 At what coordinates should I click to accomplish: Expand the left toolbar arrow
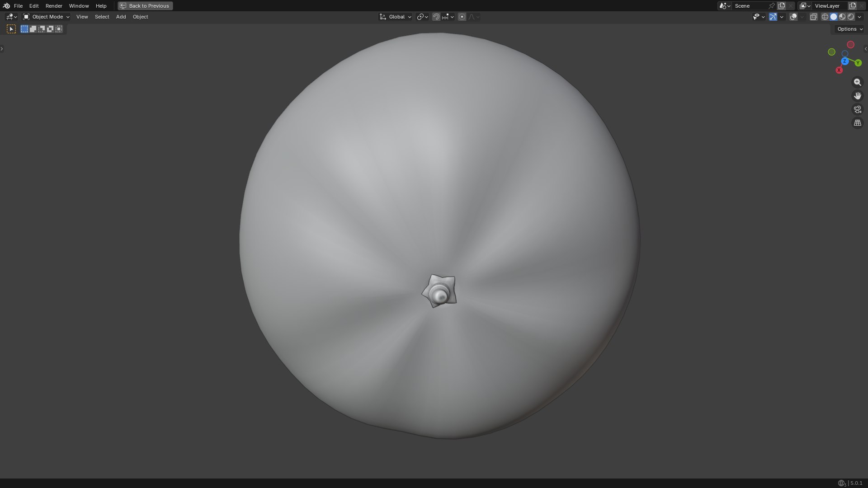2,48
